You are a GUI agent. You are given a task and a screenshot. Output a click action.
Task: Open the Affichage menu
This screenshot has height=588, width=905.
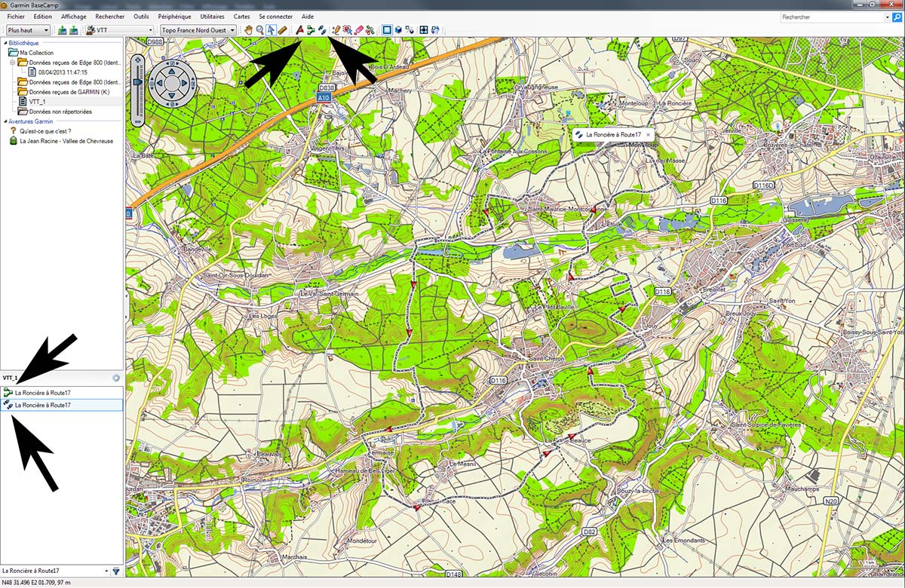pyautogui.click(x=74, y=17)
